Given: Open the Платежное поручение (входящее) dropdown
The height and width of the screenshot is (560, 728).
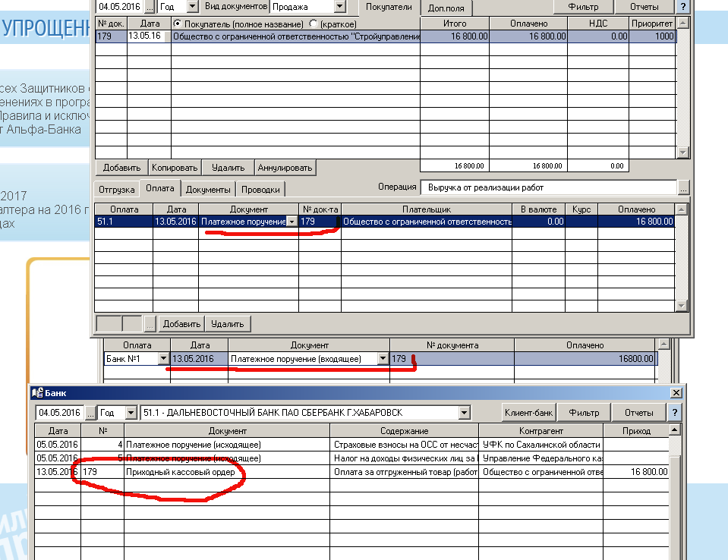Looking at the screenshot, I should [x=383, y=359].
